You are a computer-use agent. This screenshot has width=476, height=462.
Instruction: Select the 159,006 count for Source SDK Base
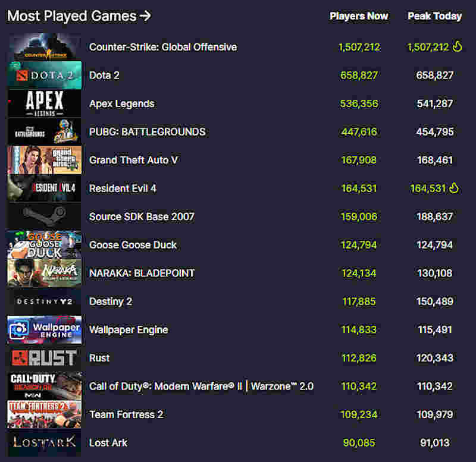[359, 216]
